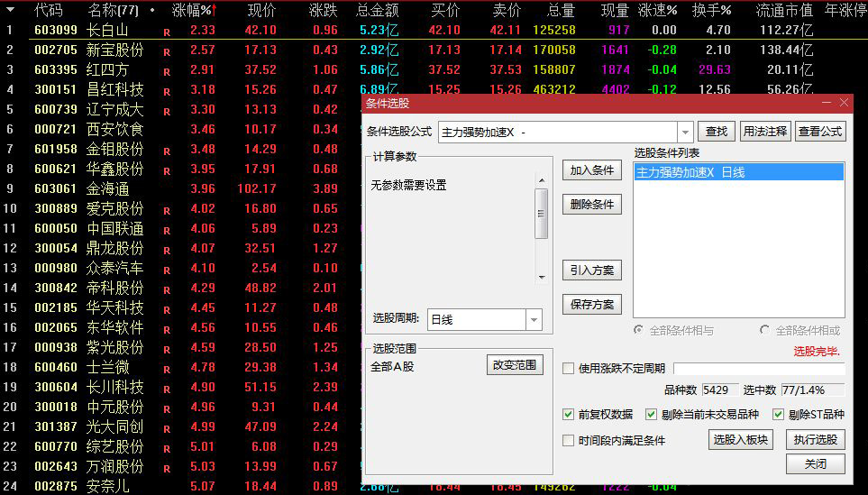Toggle 前复权数据 checkbox

coord(569,414)
